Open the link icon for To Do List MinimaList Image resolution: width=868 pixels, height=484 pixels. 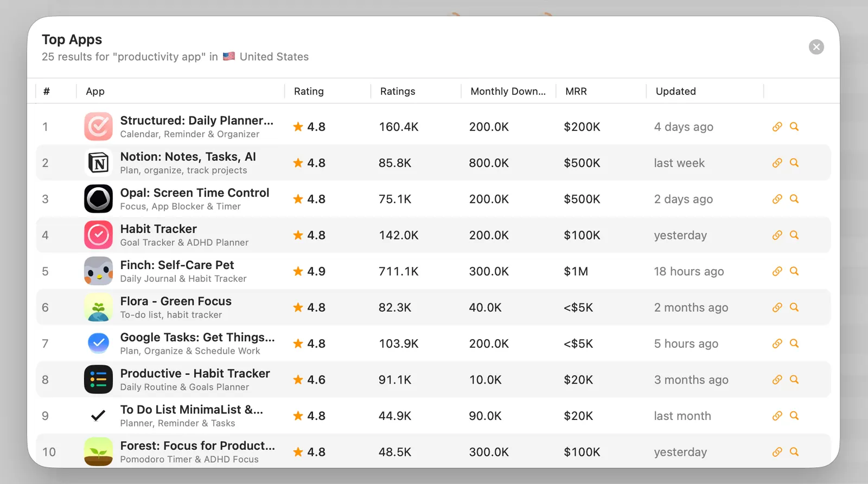coord(777,416)
